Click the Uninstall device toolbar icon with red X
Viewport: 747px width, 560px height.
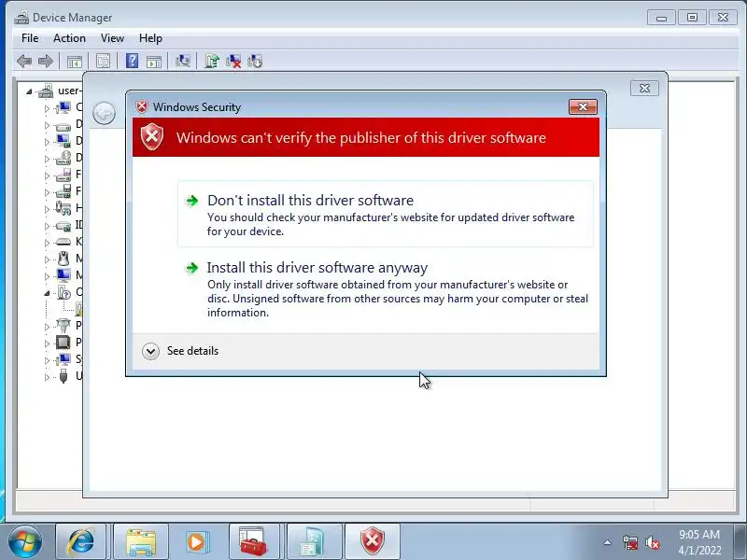pos(233,61)
